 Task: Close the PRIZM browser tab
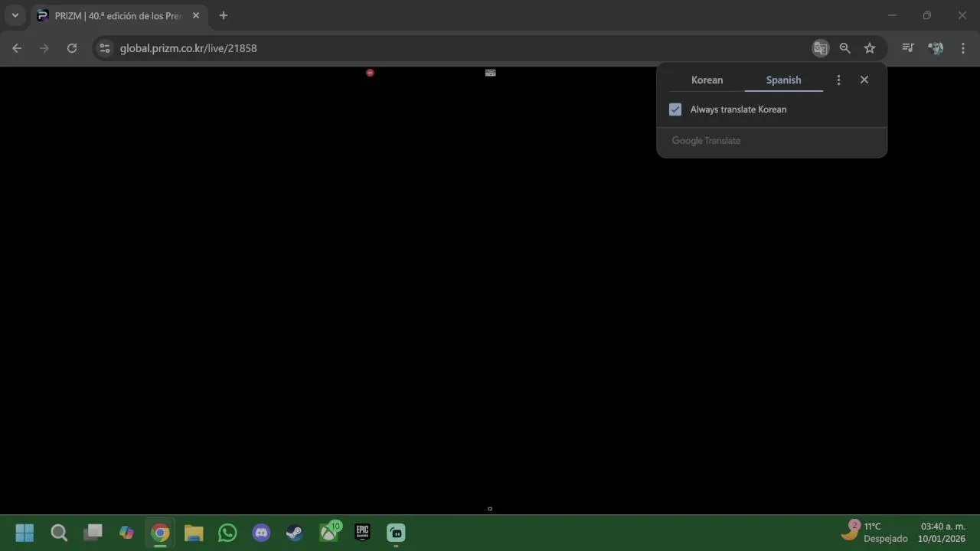pyautogui.click(x=196, y=15)
